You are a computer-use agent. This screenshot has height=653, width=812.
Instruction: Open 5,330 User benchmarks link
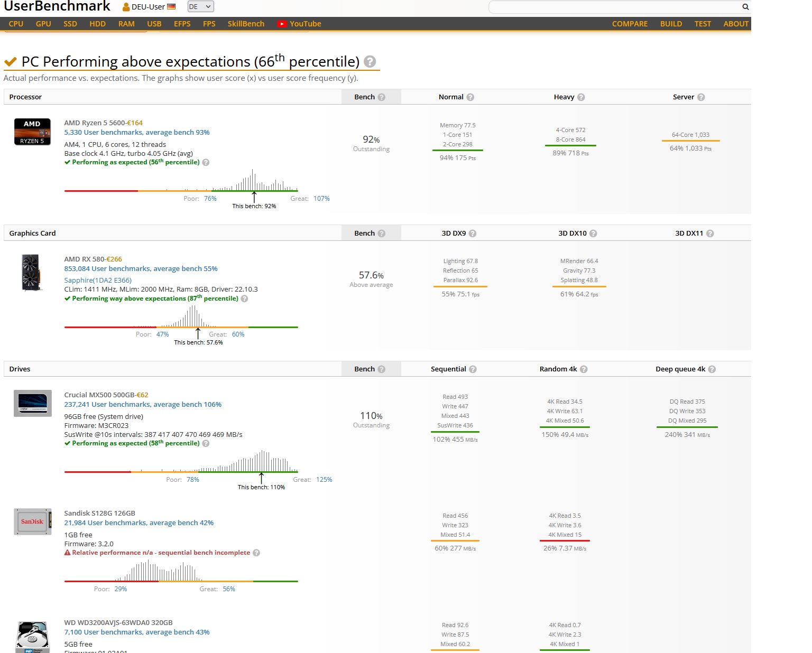[137, 133]
